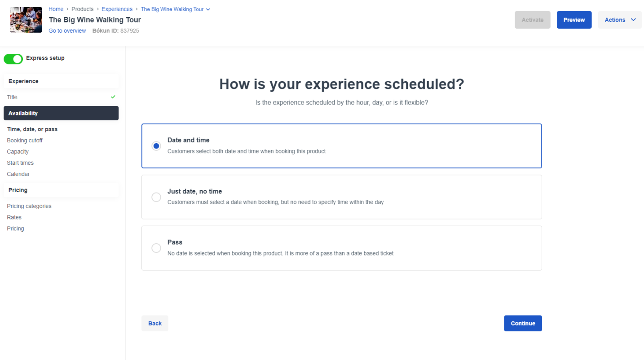Click the Preview button
This screenshot has height=360, width=644.
click(x=573, y=19)
